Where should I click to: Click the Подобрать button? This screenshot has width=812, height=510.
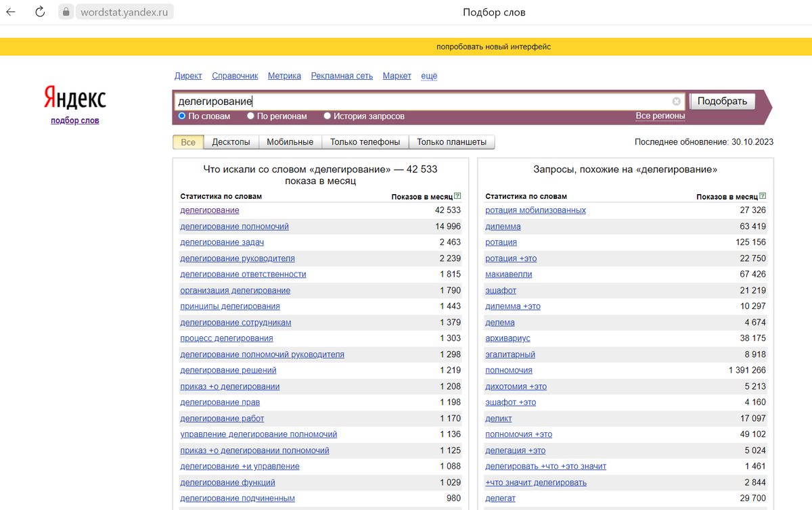point(722,101)
